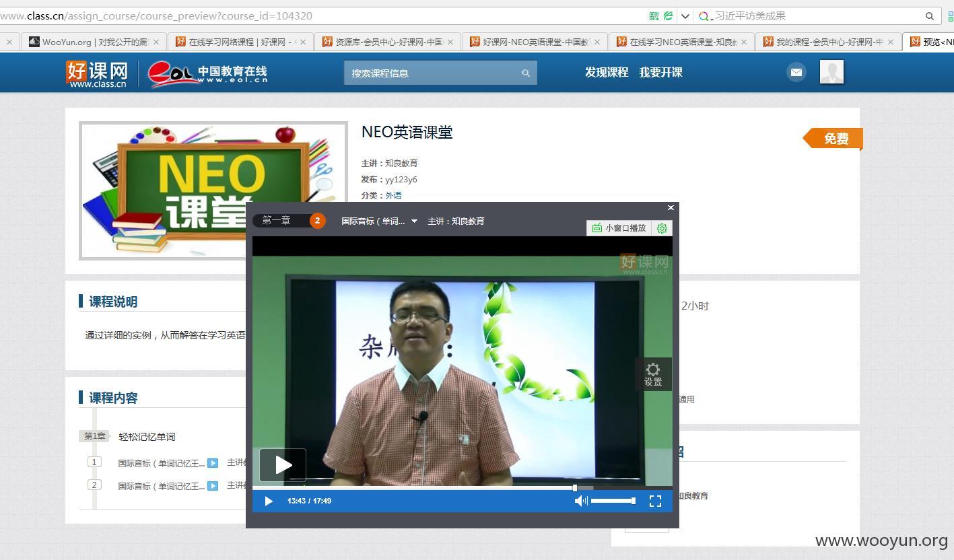The width and height of the screenshot is (954, 560).
Task: Close the 在线学习网络课程 tab
Action: pyautogui.click(x=303, y=42)
